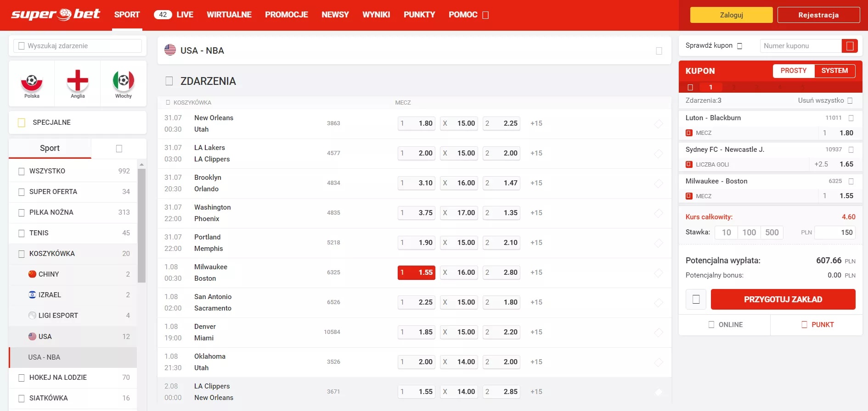Toggle the SUPER OFERTA checkbox
The width and height of the screenshot is (868, 411).
tap(21, 192)
